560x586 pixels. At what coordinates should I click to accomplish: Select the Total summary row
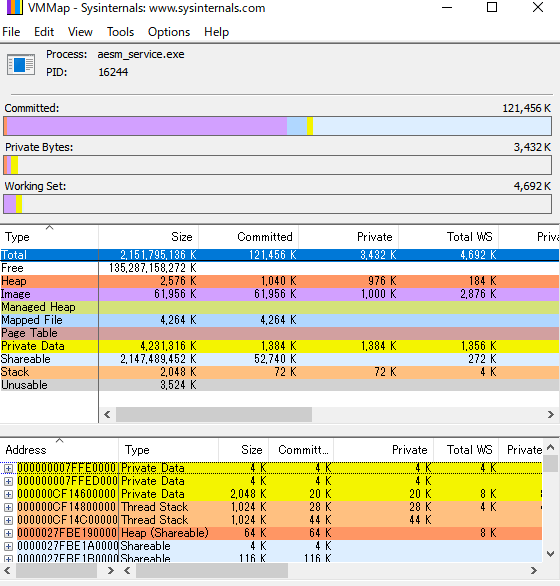(280, 255)
